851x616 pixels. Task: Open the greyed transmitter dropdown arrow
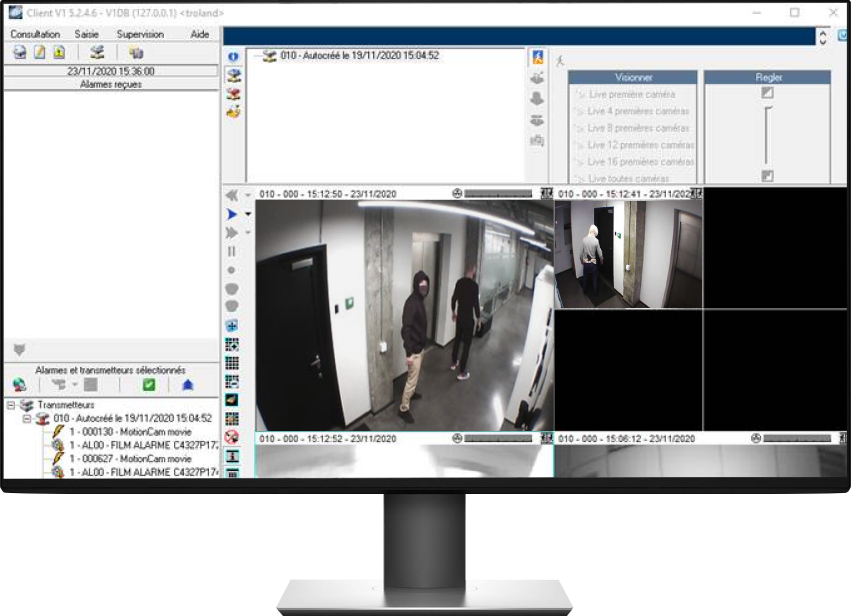coord(75,384)
